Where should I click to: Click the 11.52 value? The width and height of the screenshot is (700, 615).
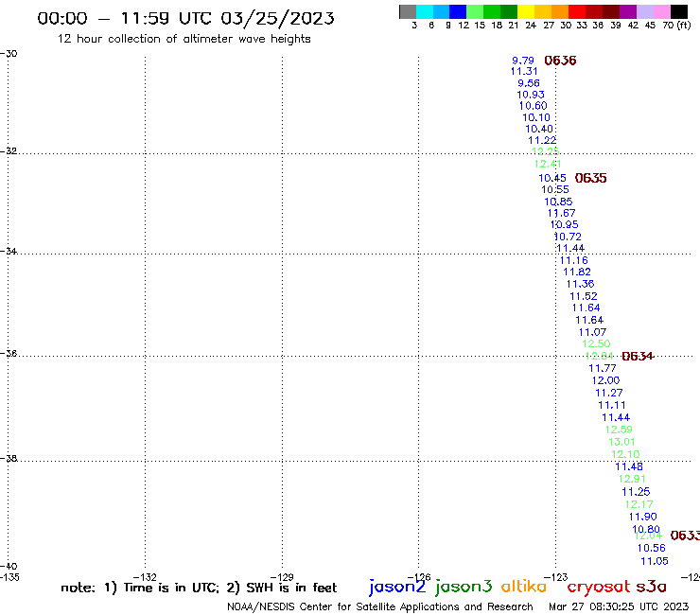[584, 296]
